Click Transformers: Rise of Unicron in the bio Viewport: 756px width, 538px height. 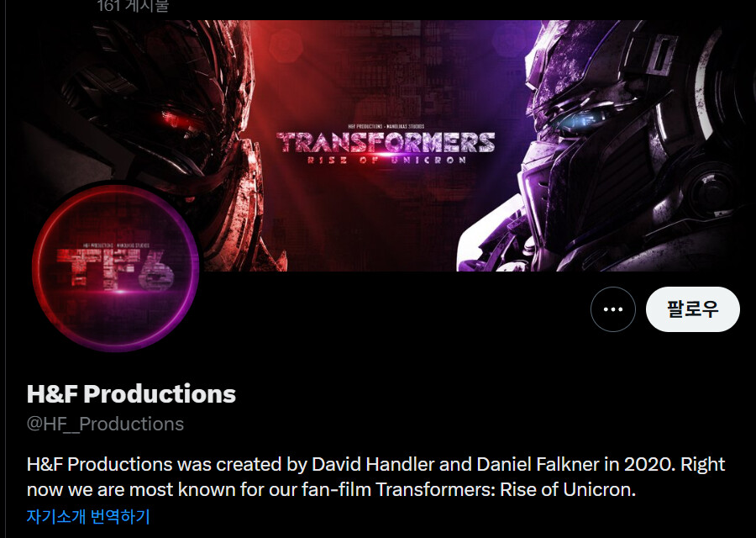505,490
